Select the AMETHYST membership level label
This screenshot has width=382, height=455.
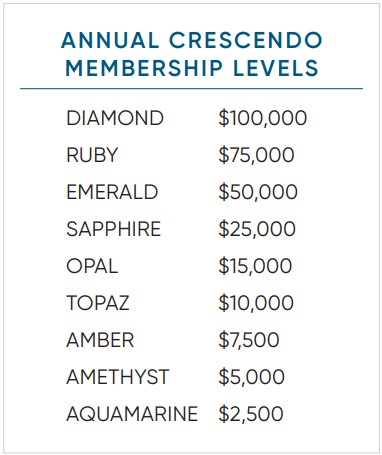click(x=118, y=377)
